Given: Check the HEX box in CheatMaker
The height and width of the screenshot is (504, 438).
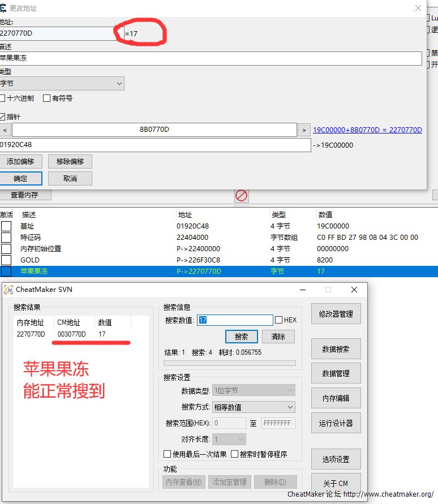Looking at the screenshot, I should (278, 320).
